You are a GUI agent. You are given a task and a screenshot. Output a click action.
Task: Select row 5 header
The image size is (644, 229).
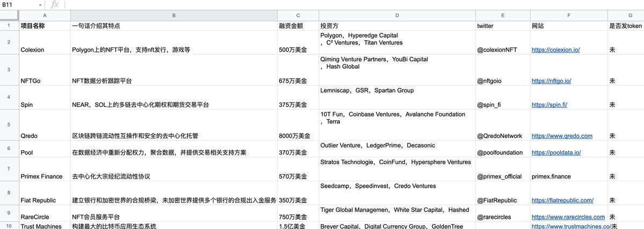tap(9, 125)
